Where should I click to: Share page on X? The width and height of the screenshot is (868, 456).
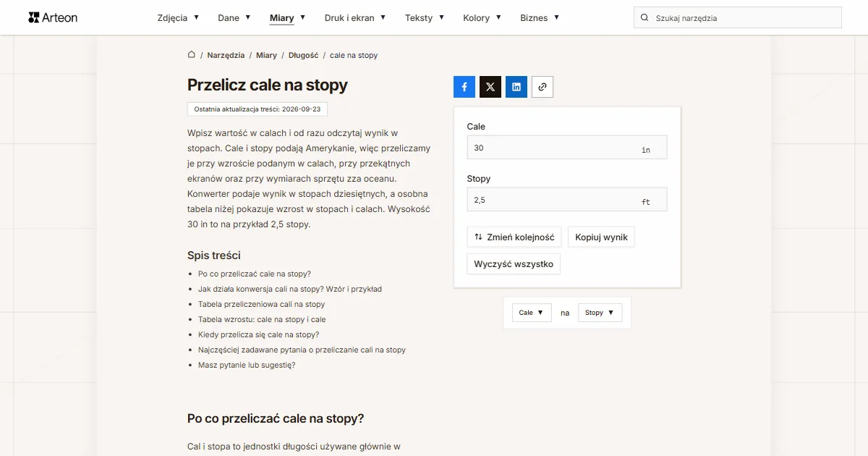[x=490, y=87]
